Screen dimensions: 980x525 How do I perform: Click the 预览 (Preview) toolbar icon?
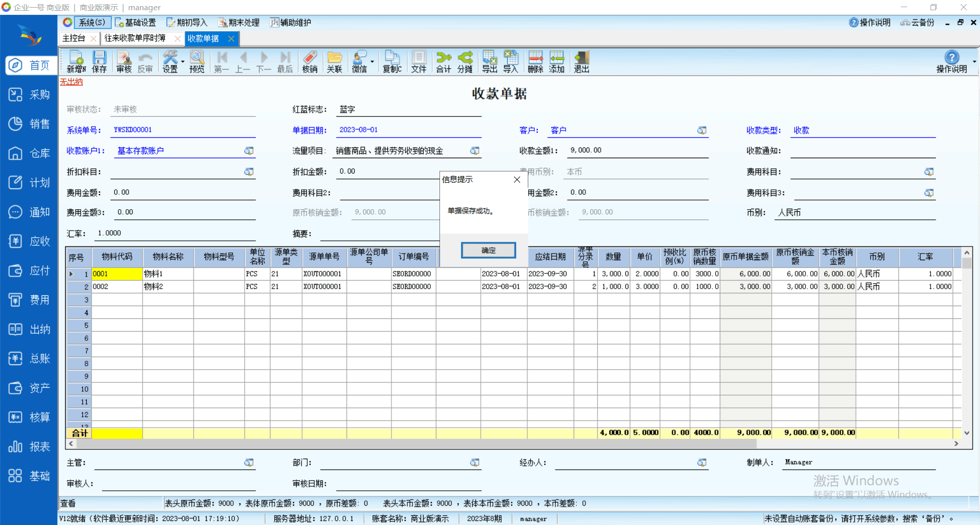pos(197,62)
